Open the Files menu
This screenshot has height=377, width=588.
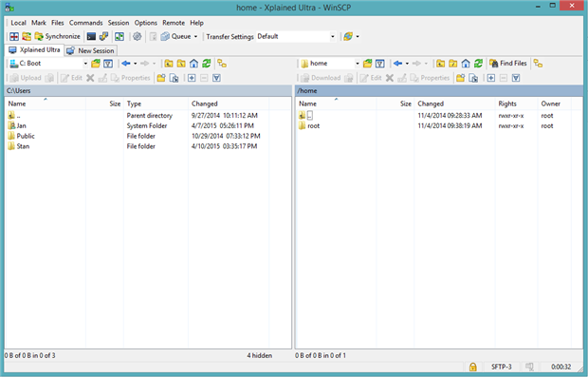click(x=57, y=23)
